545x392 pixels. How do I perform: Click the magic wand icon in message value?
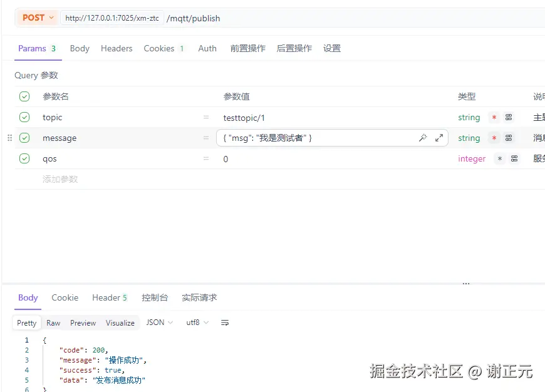[x=423, y=138]
